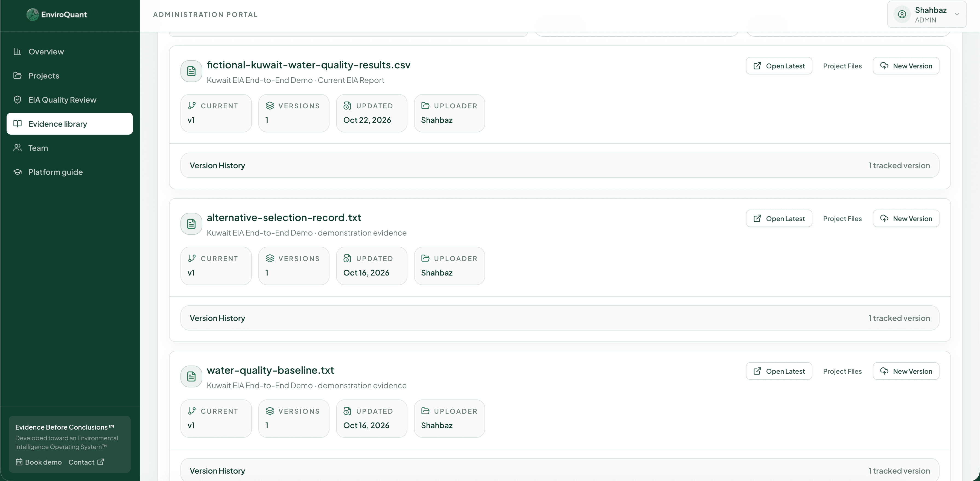
Task: Open Latest for alternative-selection-record.txt
Action: 779,218
